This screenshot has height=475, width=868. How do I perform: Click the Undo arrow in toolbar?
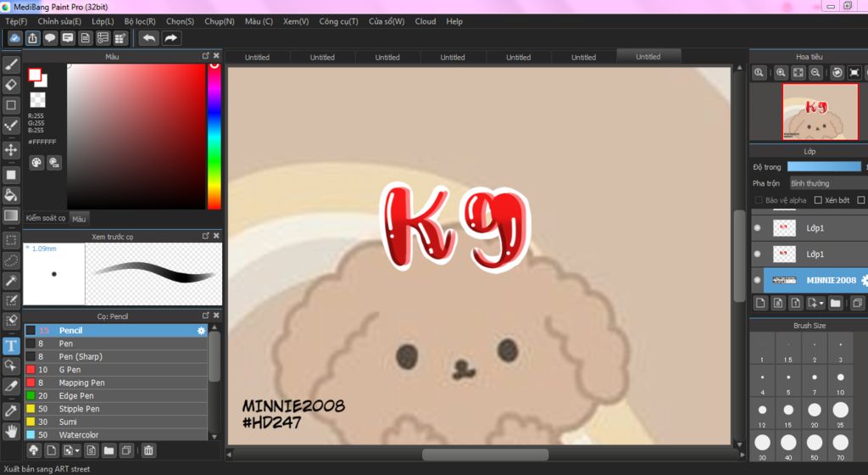[148, 38]
